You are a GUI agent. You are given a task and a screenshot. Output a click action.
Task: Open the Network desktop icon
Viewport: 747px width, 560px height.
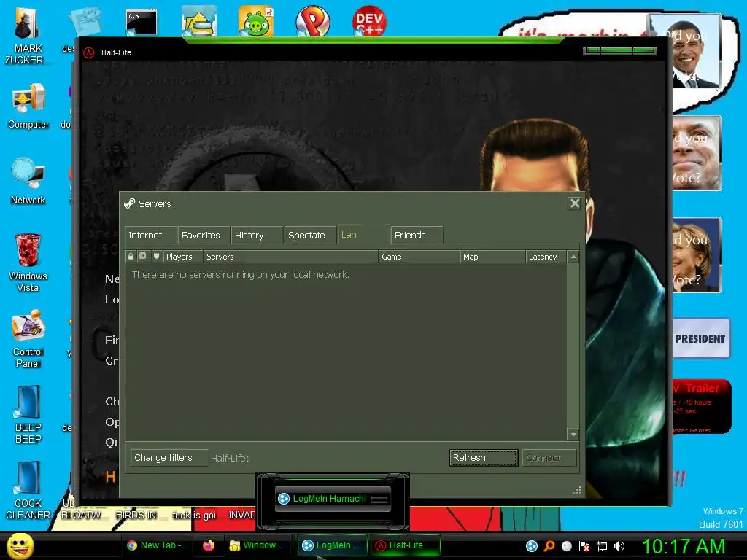28,181
